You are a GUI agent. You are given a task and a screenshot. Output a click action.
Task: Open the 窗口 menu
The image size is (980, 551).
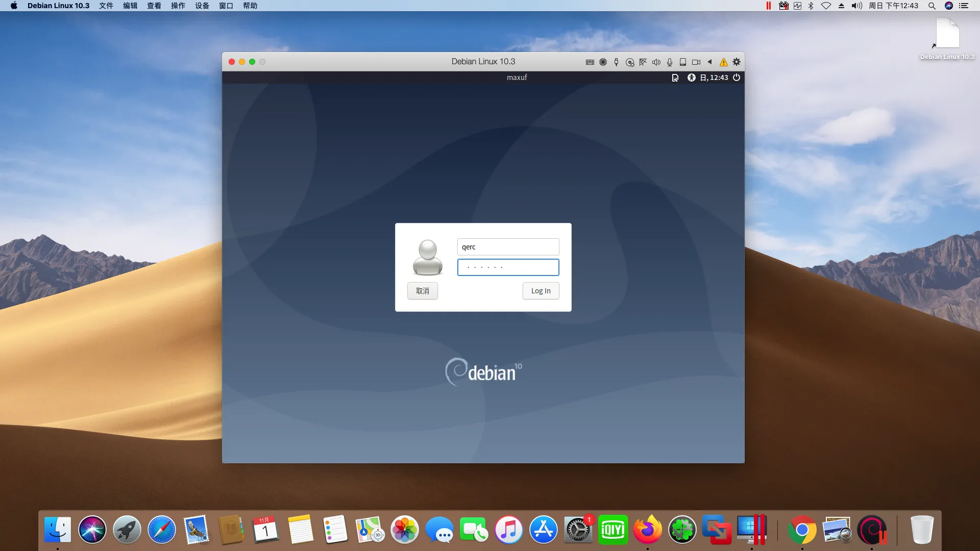[x=226, y=6]
